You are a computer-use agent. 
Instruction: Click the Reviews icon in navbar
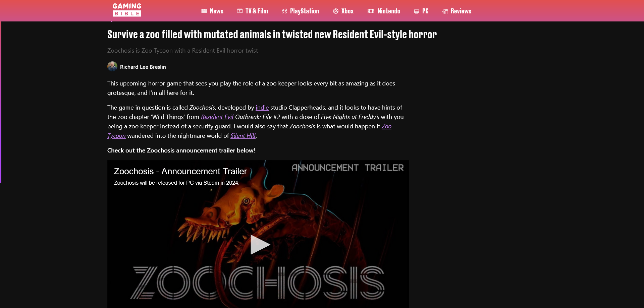[x=445, y=11]
